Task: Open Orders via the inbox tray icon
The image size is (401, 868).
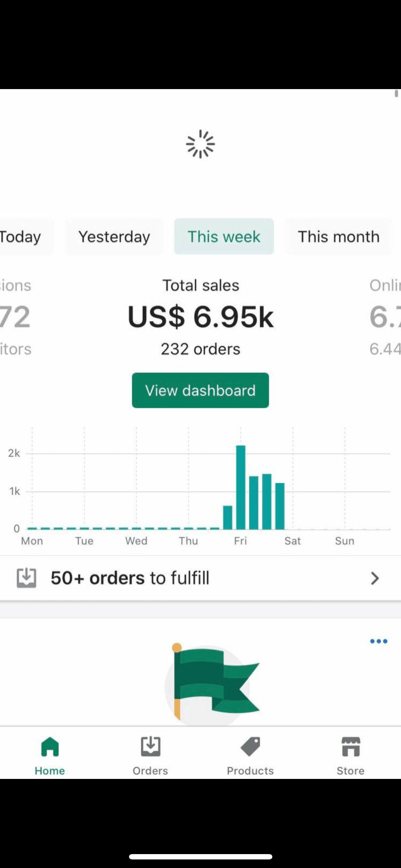Action: (x=150, y=746)
